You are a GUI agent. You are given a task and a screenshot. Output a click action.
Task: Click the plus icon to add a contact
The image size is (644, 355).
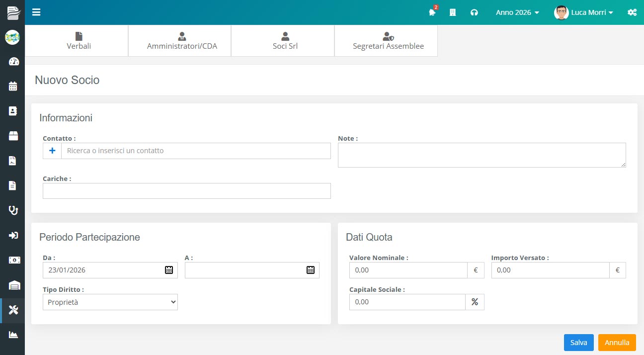[52, 151]
